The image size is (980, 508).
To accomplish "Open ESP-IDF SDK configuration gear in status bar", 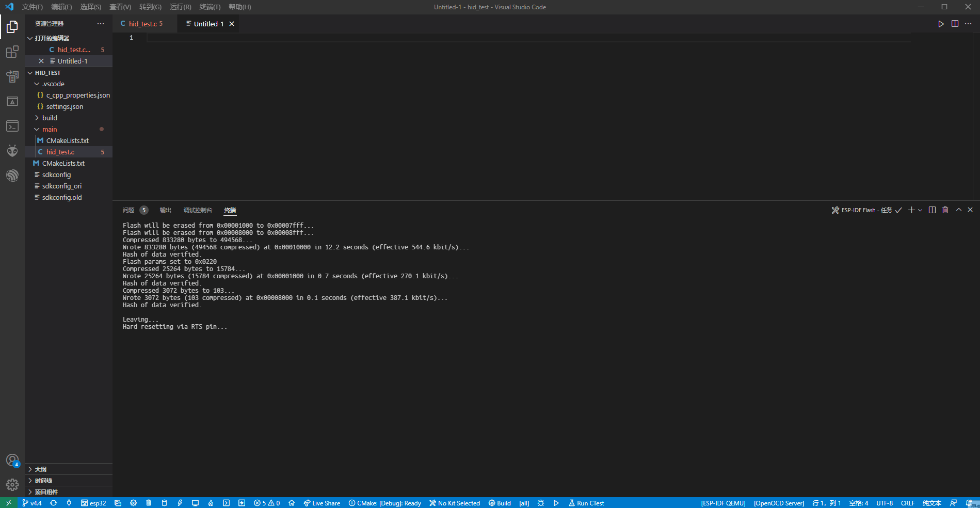I will click(x=133, y=502).
